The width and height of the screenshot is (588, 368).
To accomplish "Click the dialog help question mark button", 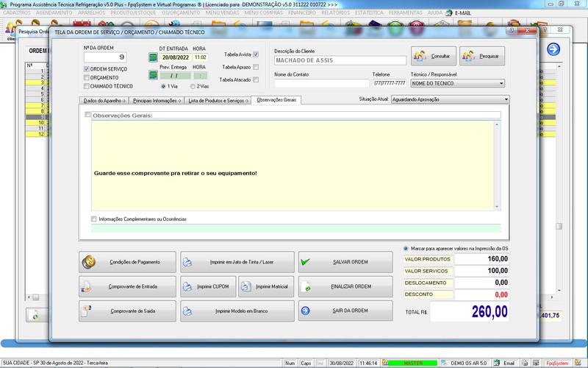I will point(512,30).
